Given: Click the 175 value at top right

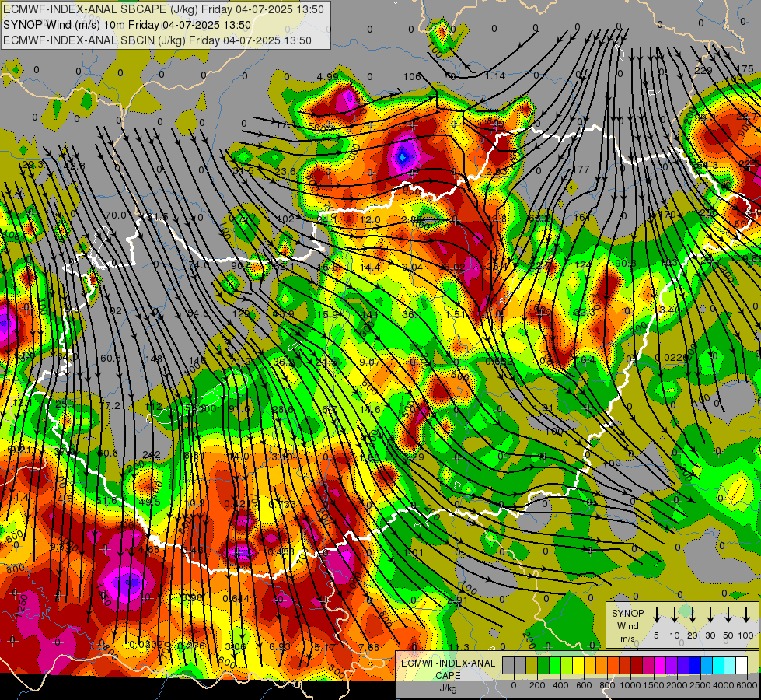Looking at the screenshot, I should pyautogui.click(x=745, y=69).
